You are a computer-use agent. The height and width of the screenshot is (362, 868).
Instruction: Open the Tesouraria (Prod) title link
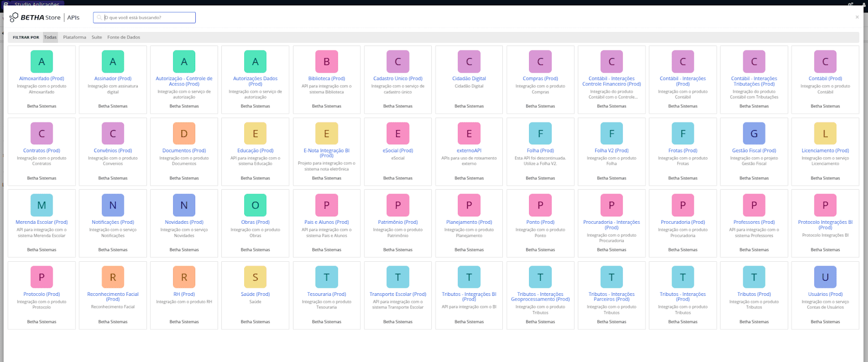tap(327, 294)
